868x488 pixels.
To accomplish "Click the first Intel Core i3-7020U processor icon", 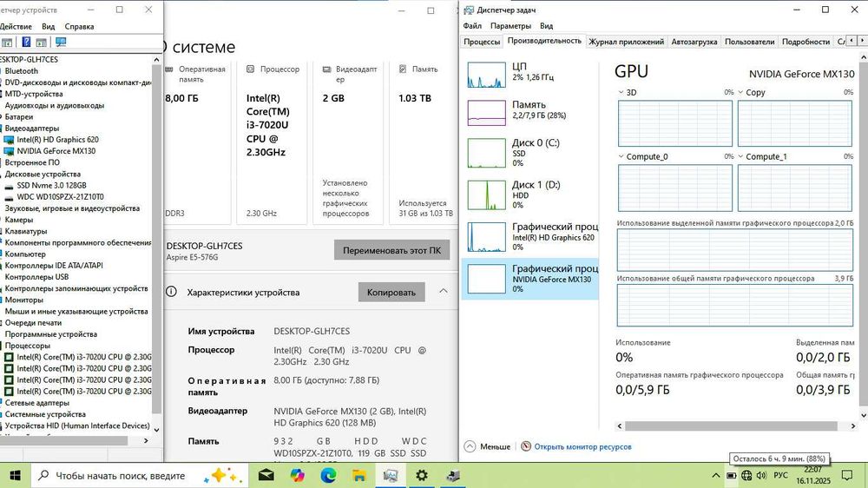I will pyautogui.click(x=9, y=357).
